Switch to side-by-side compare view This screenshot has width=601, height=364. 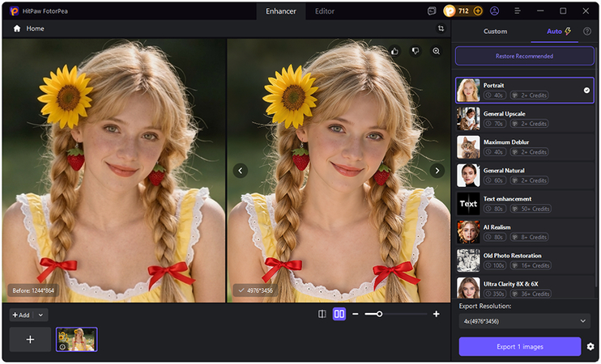click(339, 314)
